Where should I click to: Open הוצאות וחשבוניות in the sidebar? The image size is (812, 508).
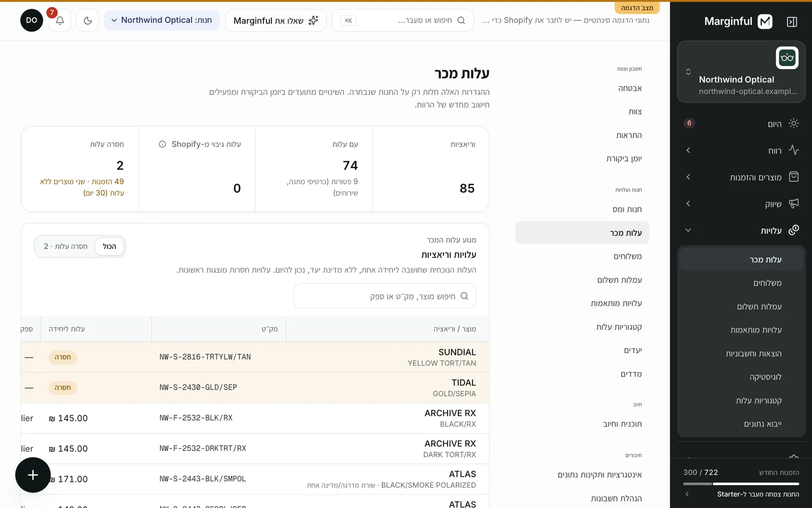point(741,354)
